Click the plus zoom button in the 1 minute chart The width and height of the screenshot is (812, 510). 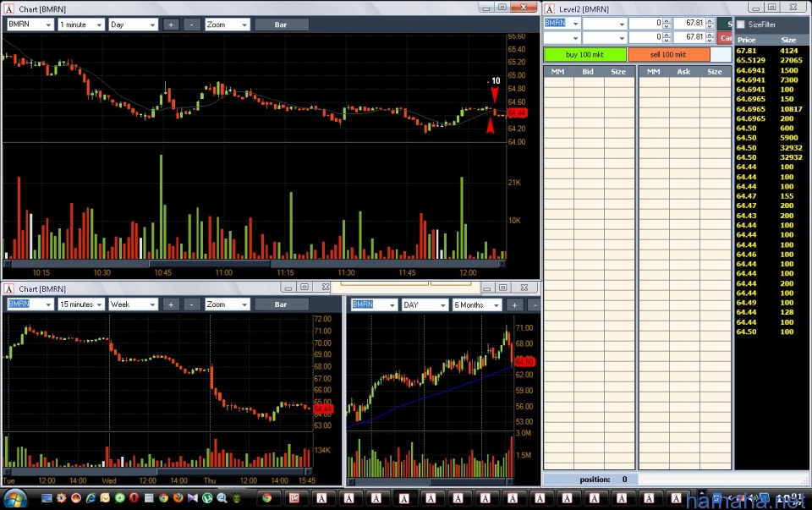171,25
